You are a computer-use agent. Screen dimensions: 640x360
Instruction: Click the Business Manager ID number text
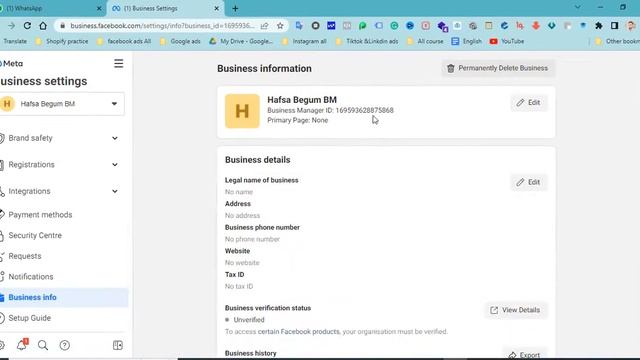pos(364,110)
